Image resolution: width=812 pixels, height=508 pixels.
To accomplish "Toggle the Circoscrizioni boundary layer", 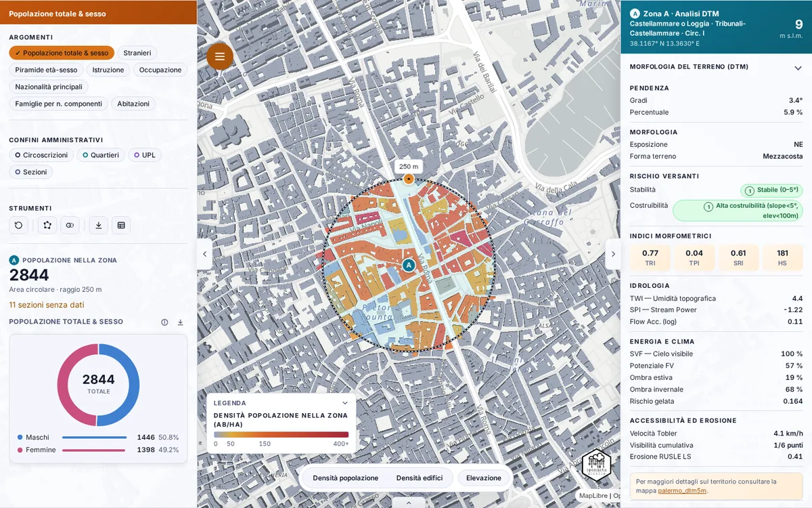I will coord(41,155).
